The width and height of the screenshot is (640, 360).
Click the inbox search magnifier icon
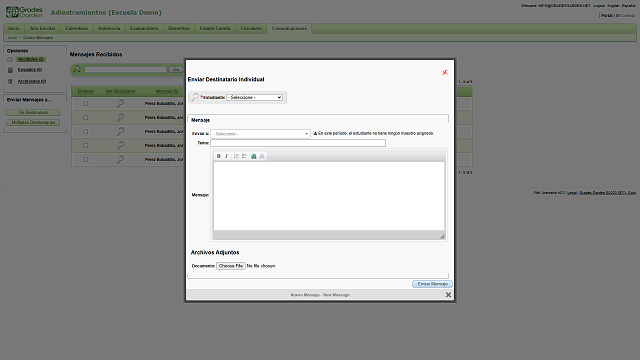click(x=77, y=69)
